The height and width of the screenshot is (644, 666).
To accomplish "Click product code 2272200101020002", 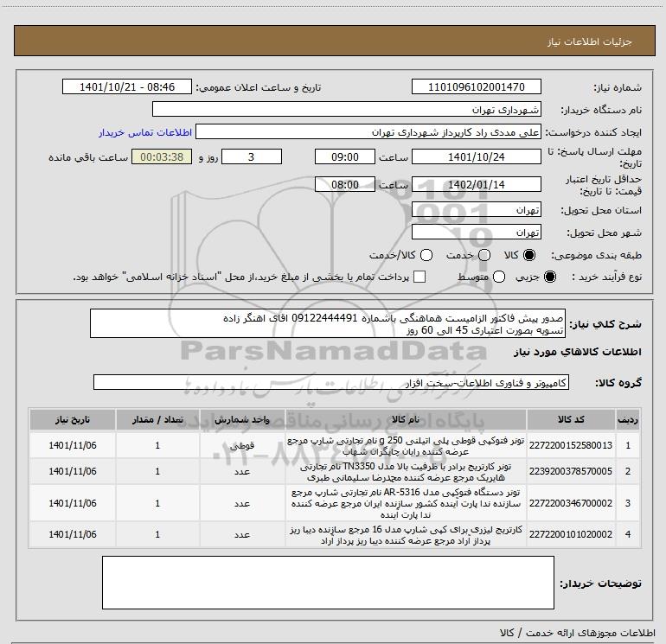I will (571, 534).
